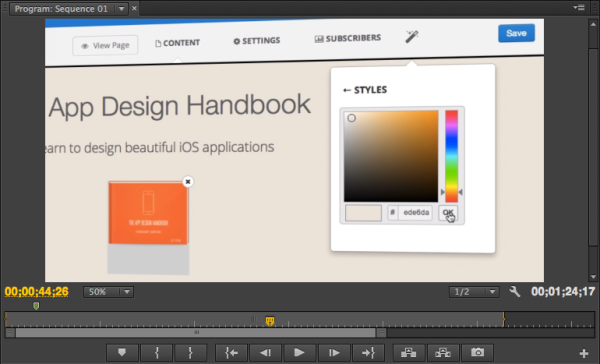Image resolution: width=600 pixels, height=364 pixels.
Task: Click the left zoom bar handle
Action: (x=10, y=333)
